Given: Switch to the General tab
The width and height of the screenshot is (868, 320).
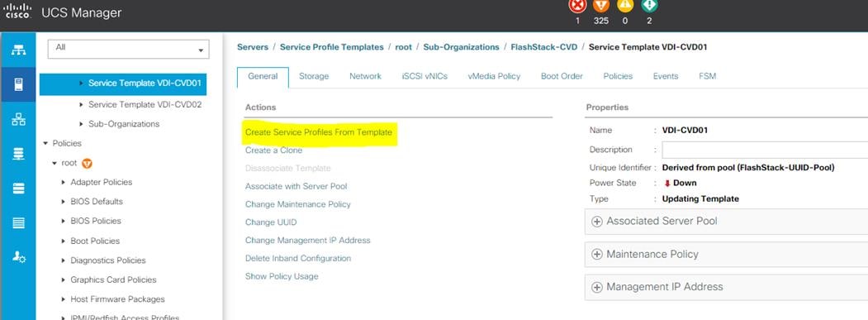Looking at the screenshot, I should click(x=263, y=77).
